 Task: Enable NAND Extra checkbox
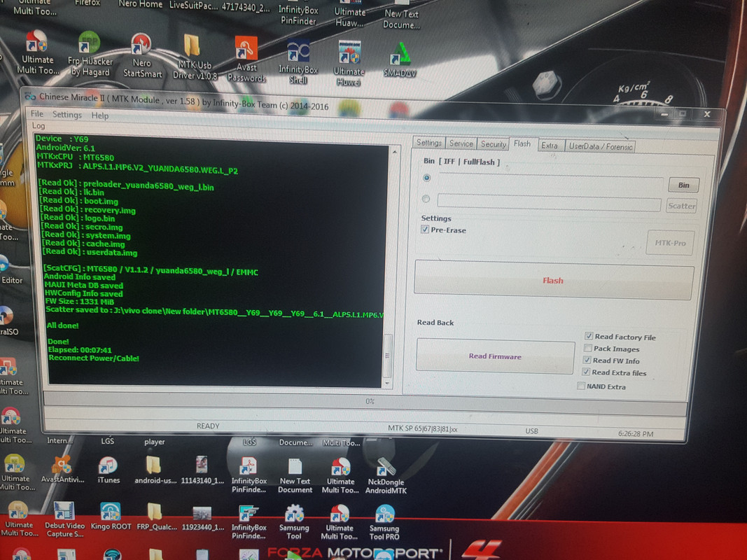point(581,385)
